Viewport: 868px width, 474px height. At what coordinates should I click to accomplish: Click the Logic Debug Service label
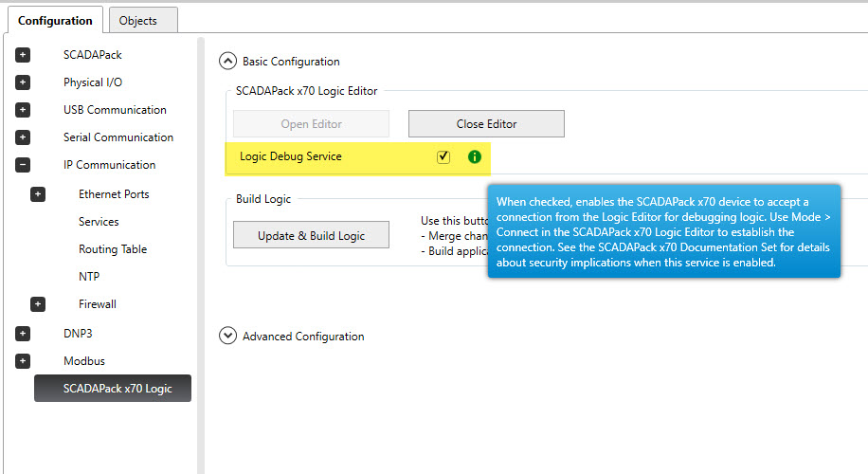pos(291,156)
